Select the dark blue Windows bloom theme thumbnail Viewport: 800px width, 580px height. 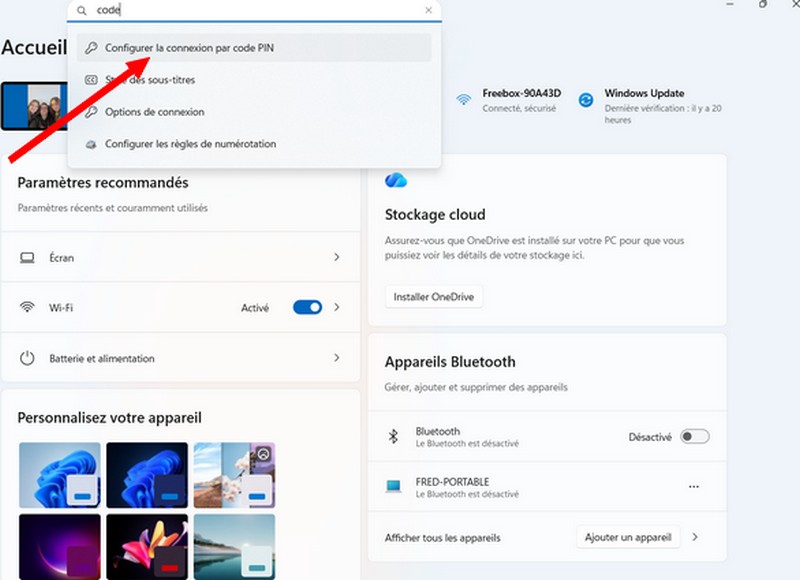147,474
